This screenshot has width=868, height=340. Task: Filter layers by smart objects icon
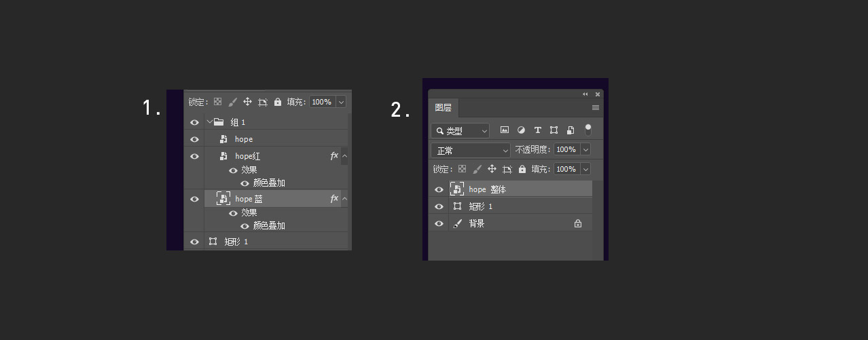(x=571, y=130)
